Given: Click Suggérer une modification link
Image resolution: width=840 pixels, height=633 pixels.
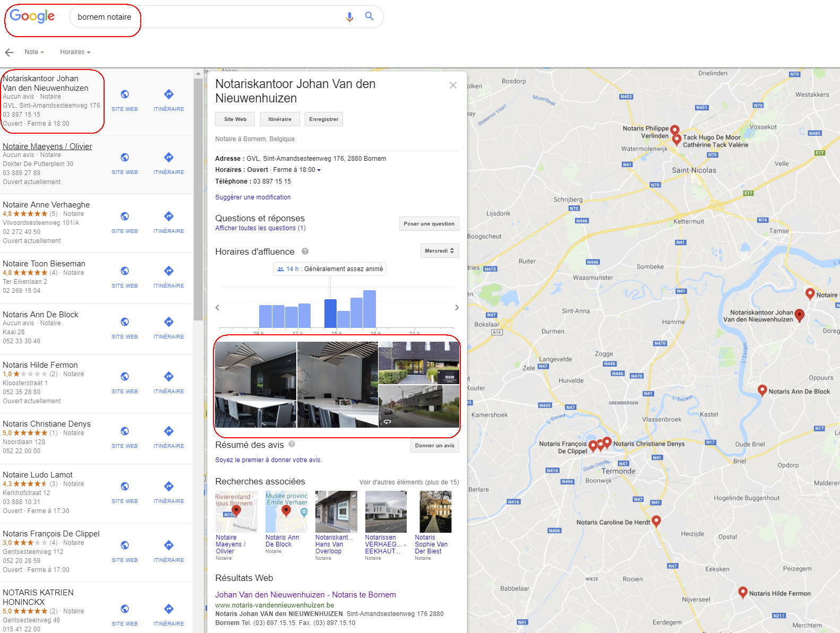Looking at the screenshot, I should click(x=253, y=197).
